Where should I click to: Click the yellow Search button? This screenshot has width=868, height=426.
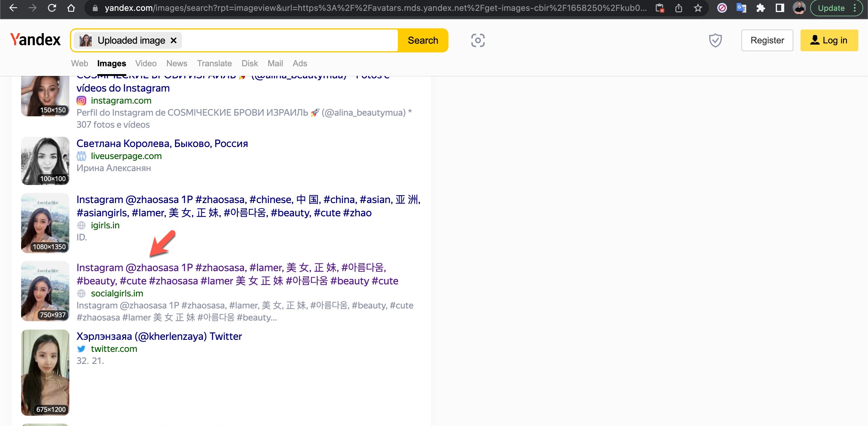pyautogui.click(x=423, y=40)
